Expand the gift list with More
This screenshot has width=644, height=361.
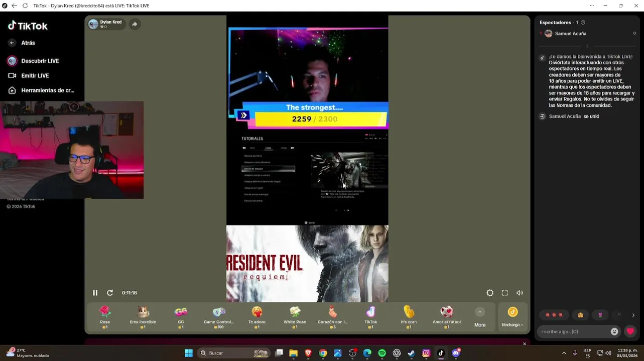pyautogui.click(x=480, y=317)
